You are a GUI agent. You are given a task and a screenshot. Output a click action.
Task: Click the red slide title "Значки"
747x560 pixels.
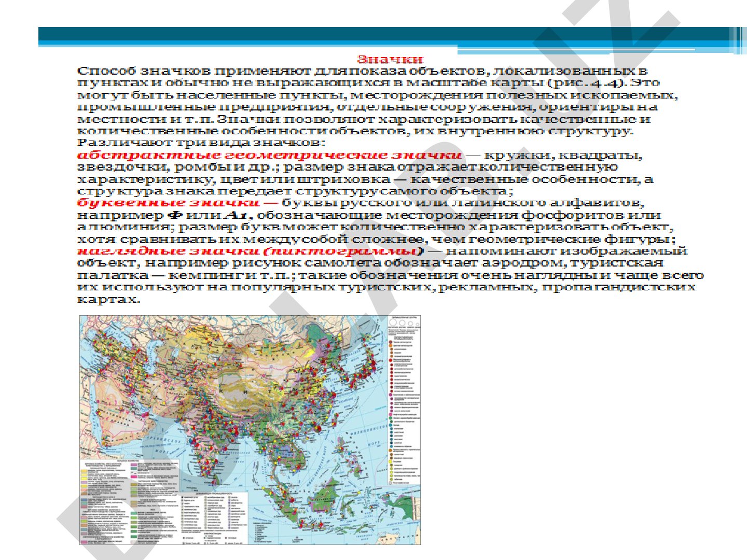390,60
